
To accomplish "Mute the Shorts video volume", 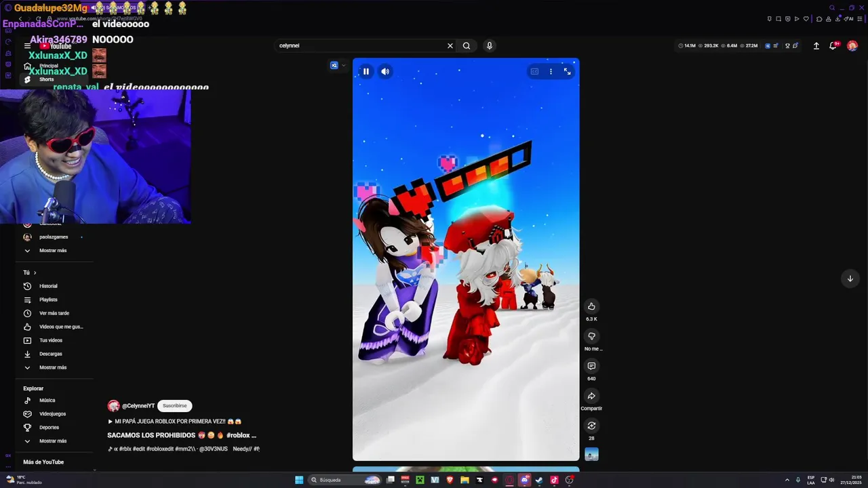I will [x=385, y=71].
